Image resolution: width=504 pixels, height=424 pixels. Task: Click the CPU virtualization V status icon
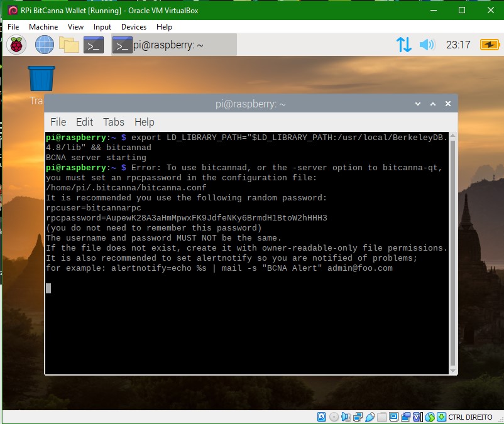[417, 417]
